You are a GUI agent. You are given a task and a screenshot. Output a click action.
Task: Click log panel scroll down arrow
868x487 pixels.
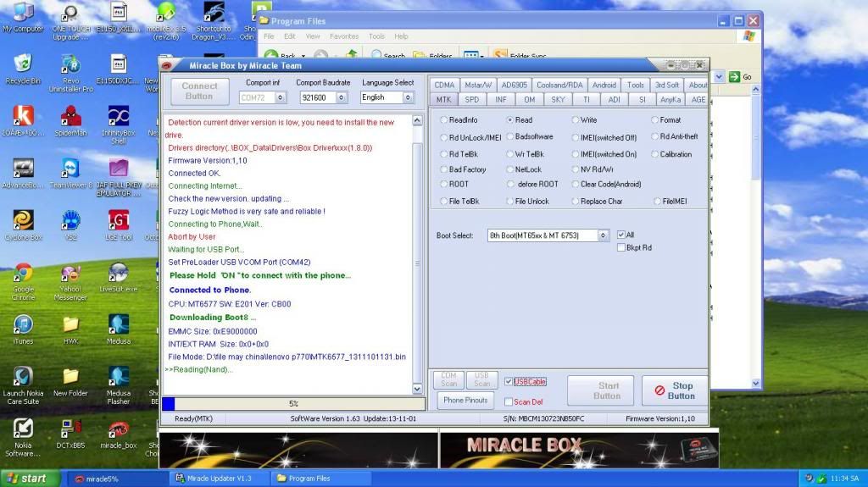(417, 389)
